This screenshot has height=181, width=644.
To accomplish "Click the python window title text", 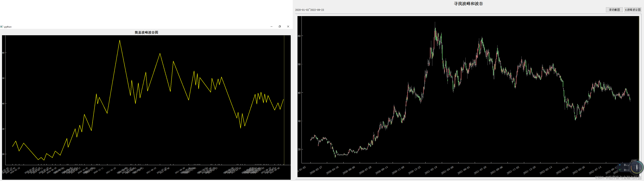I will pyautogui.click(x=8, y=27).
